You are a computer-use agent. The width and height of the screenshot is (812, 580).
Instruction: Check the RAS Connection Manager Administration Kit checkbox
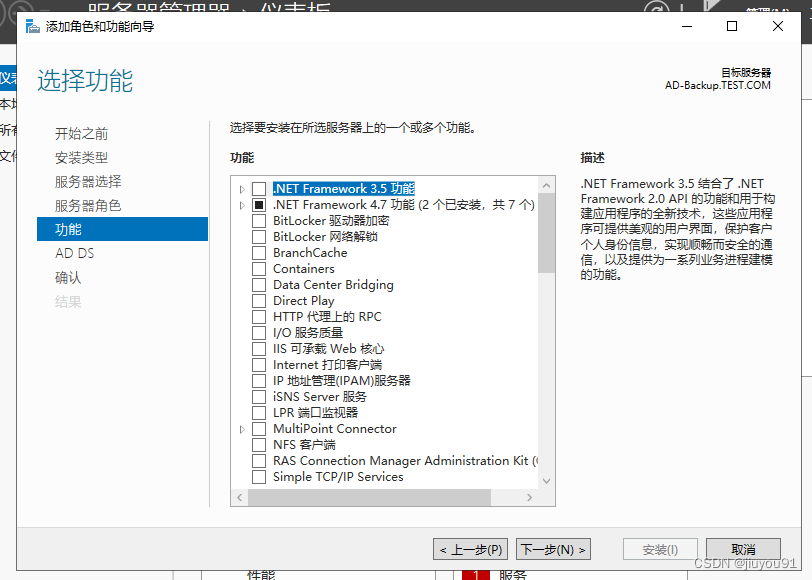click(259, 461)
